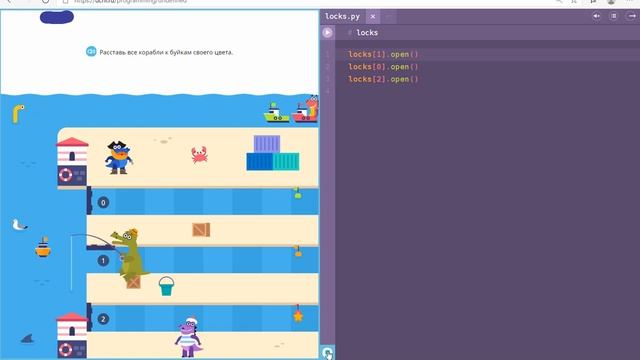Click empty line 4 in code editor
640x360 pixels.
point(486,91)
